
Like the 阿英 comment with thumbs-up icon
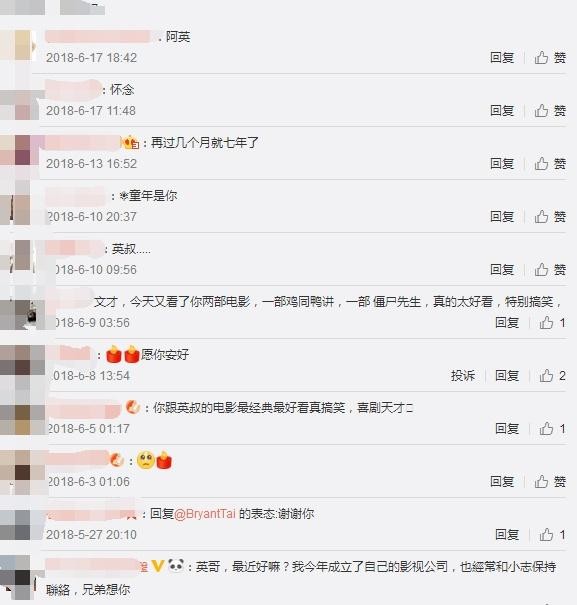pyautogui.click(x=550, y=58)
